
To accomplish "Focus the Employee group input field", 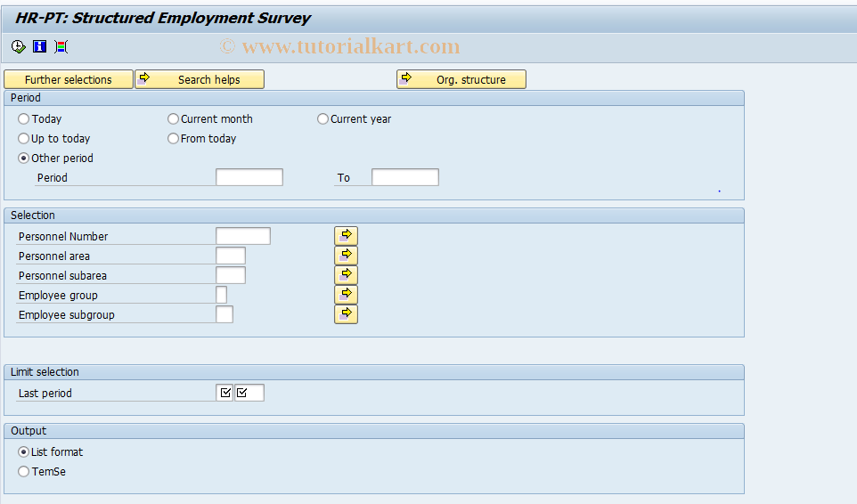I will [221, 295].
